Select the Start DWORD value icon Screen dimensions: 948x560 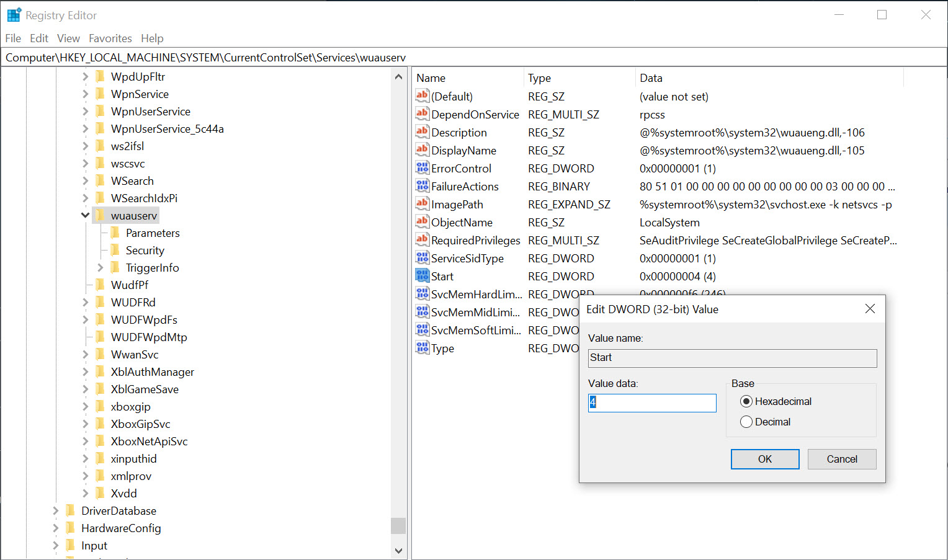423,275
